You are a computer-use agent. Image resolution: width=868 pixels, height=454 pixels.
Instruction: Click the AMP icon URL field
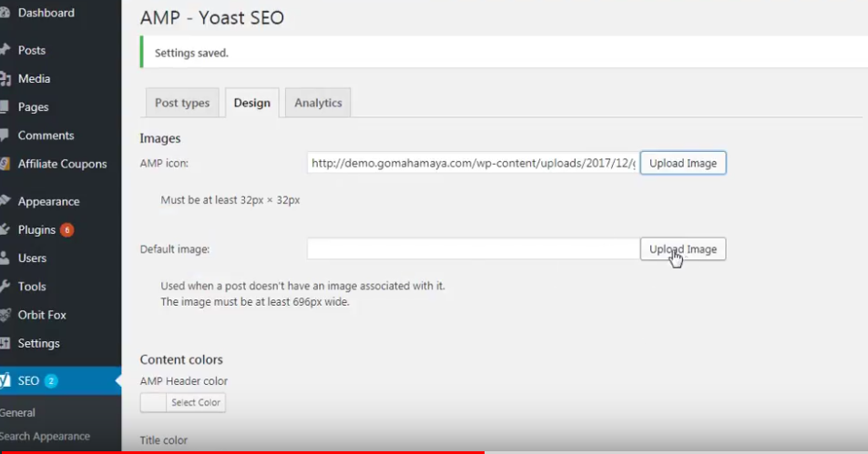[x=474, y=163]
